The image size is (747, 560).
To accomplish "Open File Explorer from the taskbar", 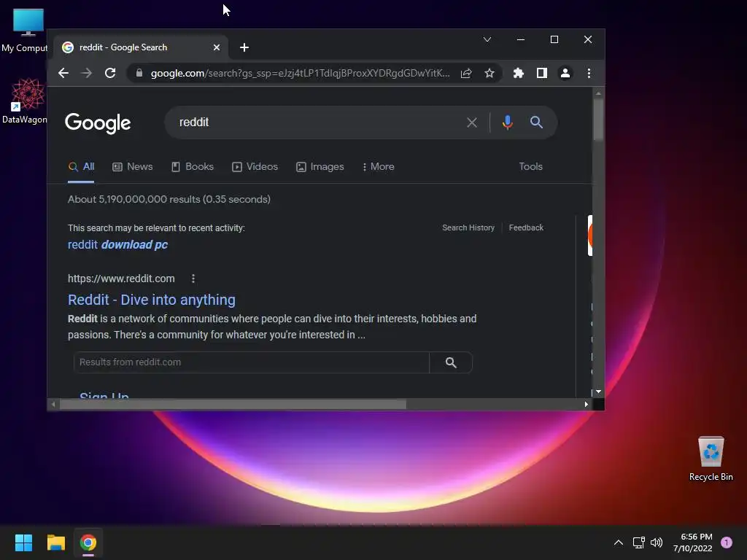I will 55,542.
